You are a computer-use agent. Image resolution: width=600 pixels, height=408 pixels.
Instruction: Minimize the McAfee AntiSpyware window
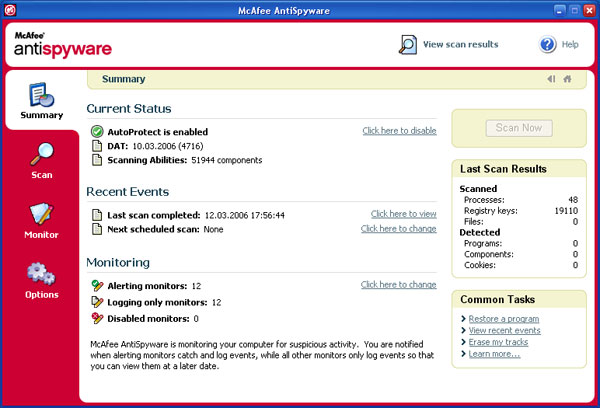[x=559, y=10]
